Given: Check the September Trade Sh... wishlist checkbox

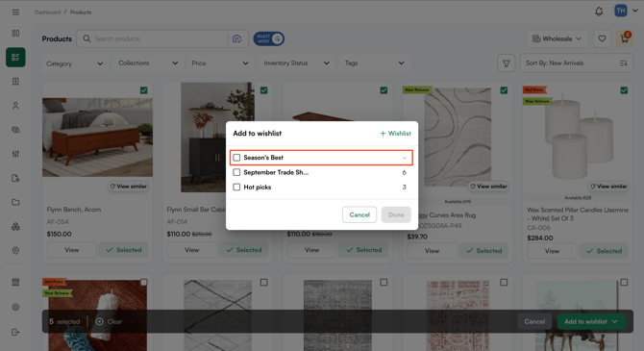Looking at the screenshot, I should 236,172.
